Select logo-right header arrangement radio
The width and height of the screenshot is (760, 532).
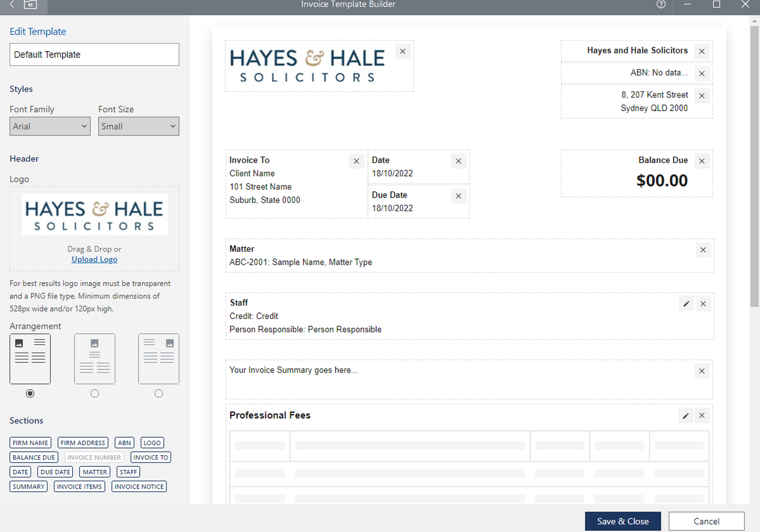tap(159, 393)
